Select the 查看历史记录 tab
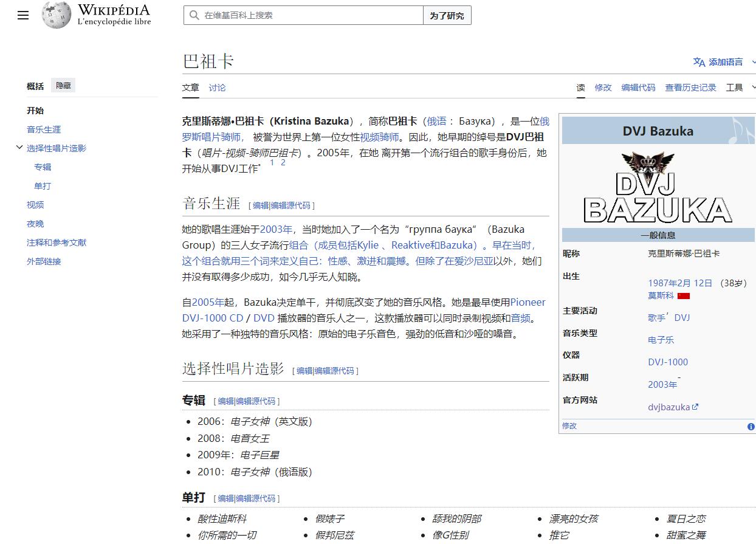756x544 pixels. 690,88
